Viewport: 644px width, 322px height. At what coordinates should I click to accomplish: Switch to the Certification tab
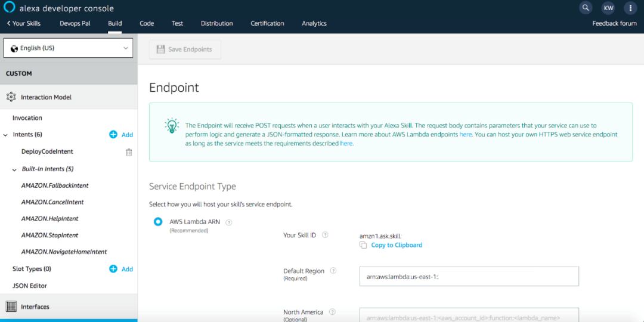click(267, 23)
